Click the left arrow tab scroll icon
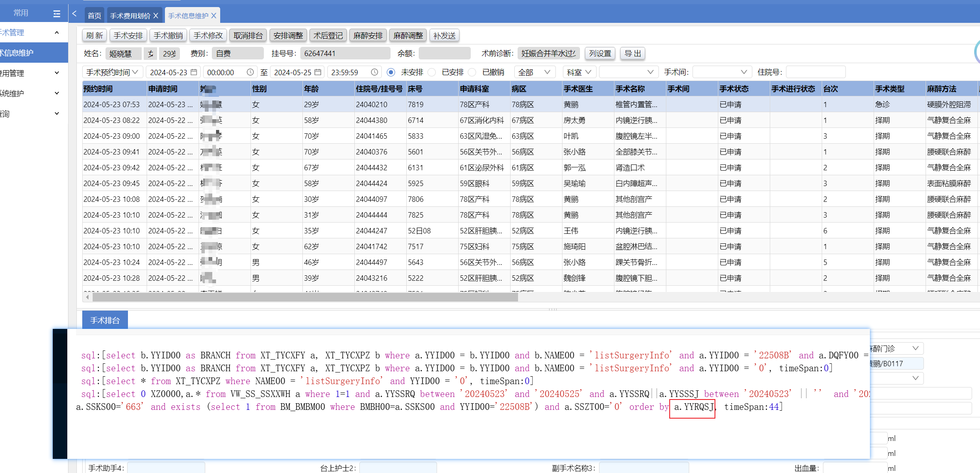Viewport: 980px width, 473px height. (74, 14)
